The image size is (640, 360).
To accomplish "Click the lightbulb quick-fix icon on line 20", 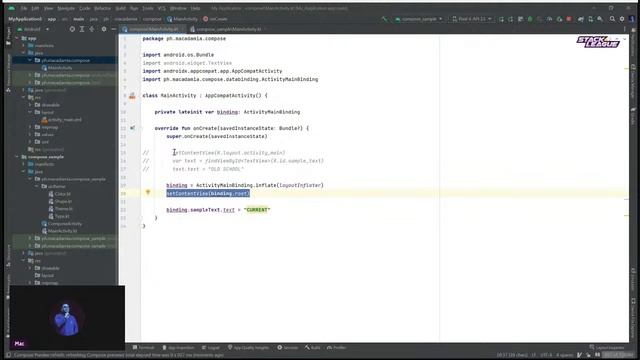I will [148, 192].
